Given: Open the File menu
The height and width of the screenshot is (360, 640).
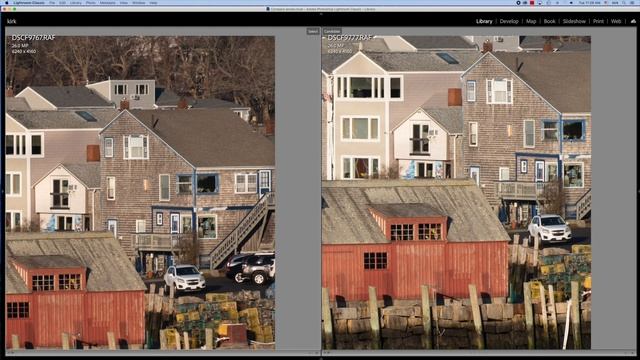Looking at the screenshot, I should click(x=52, y=3).
